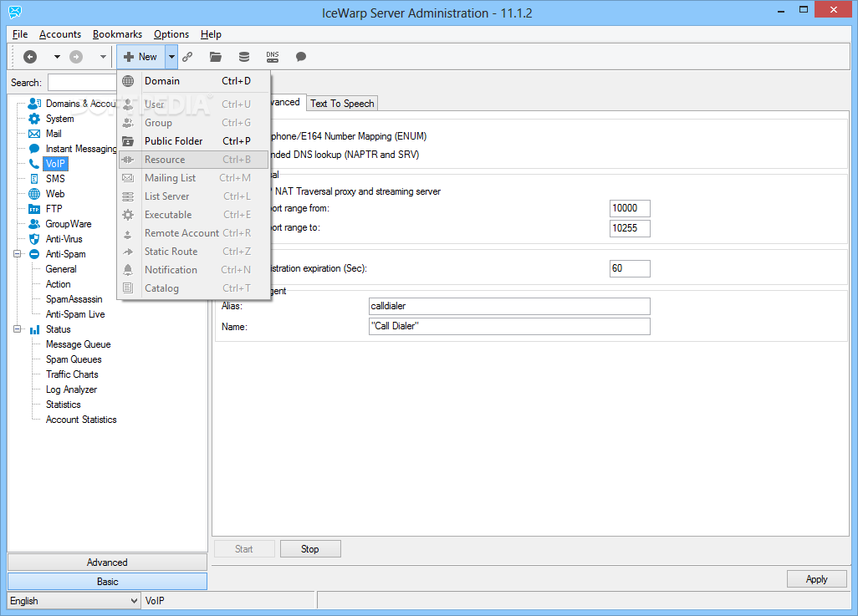Open the Log Analyzer tree item

pos(72,389)
